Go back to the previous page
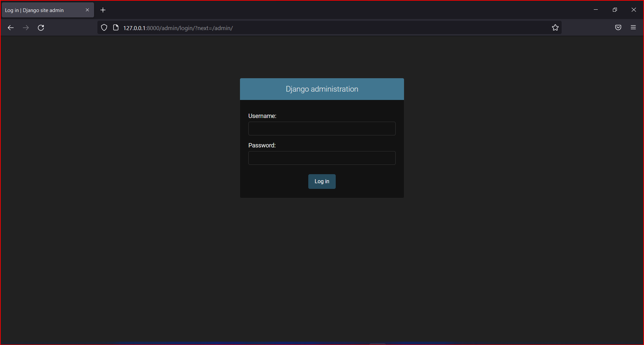The image size is (644, 345). 11,28
